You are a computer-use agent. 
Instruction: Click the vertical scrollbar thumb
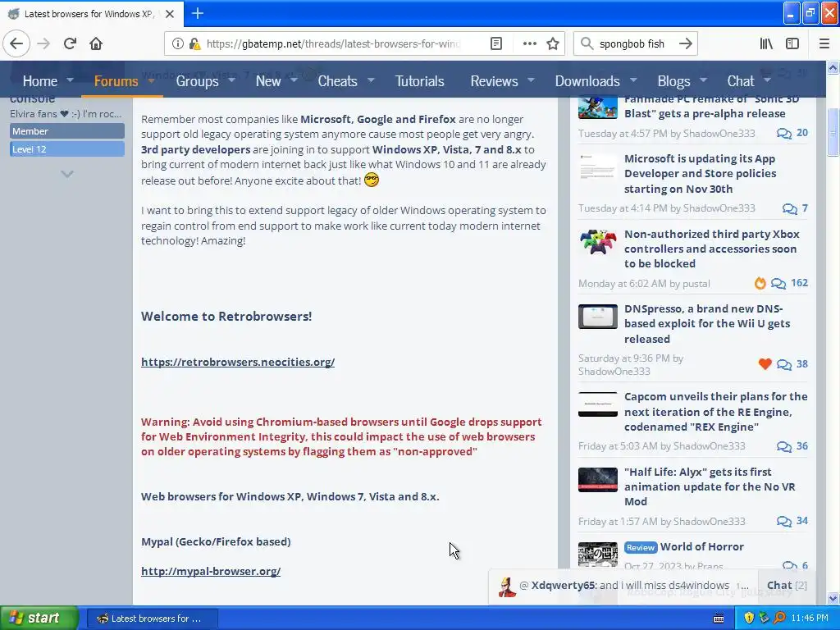[x=833, y=132]
